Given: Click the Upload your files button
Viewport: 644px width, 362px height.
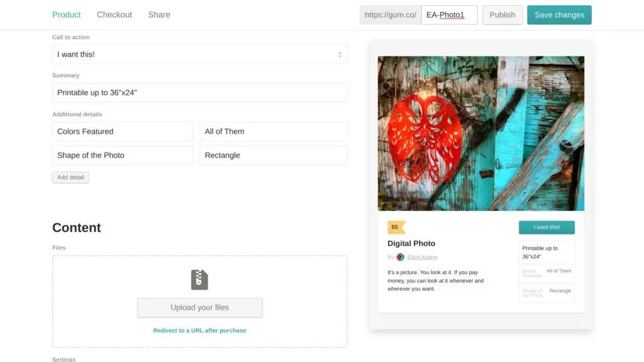Looking at the screenshot, I should (x=199, y=307).
